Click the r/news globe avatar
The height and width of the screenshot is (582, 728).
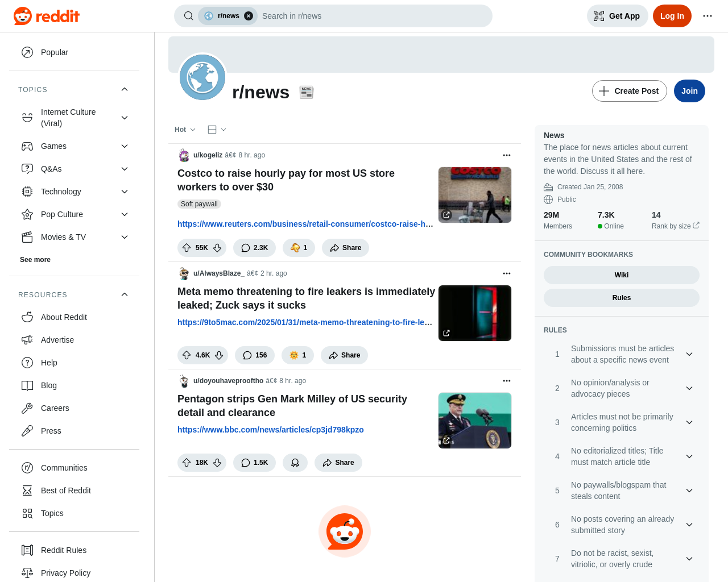click(x=202, y=77)
